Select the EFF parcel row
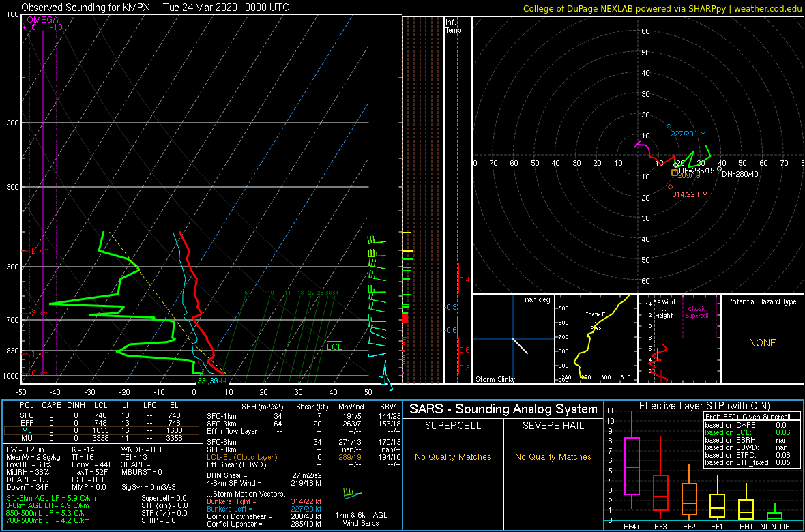805x532 pixels. point(101,423)
